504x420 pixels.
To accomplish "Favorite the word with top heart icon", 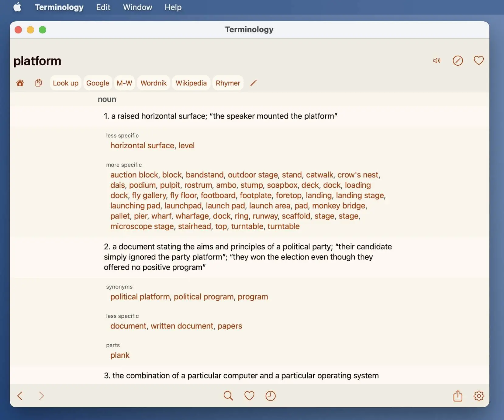I will 479,60.
